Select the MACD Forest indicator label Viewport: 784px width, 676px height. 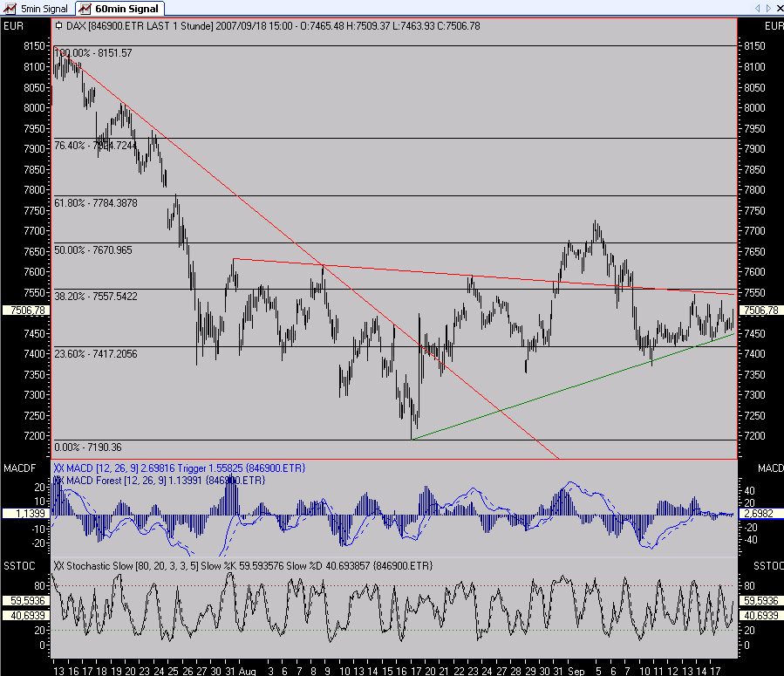click(159, 481)
